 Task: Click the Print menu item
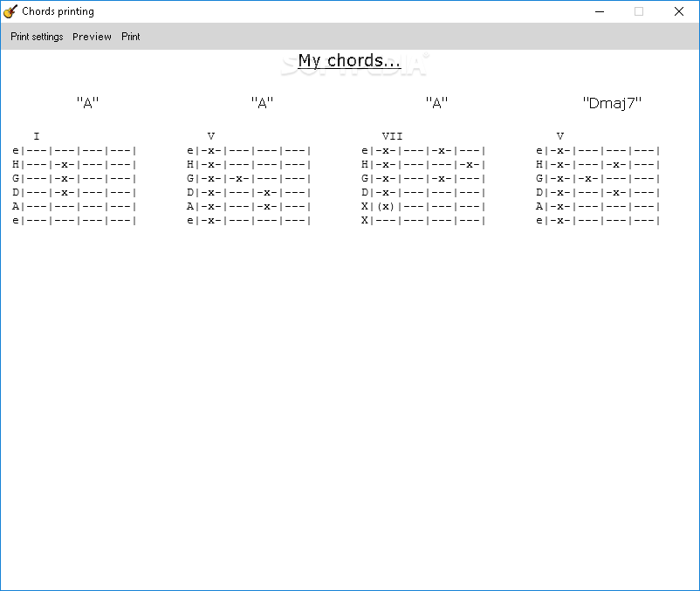(130, 37)
